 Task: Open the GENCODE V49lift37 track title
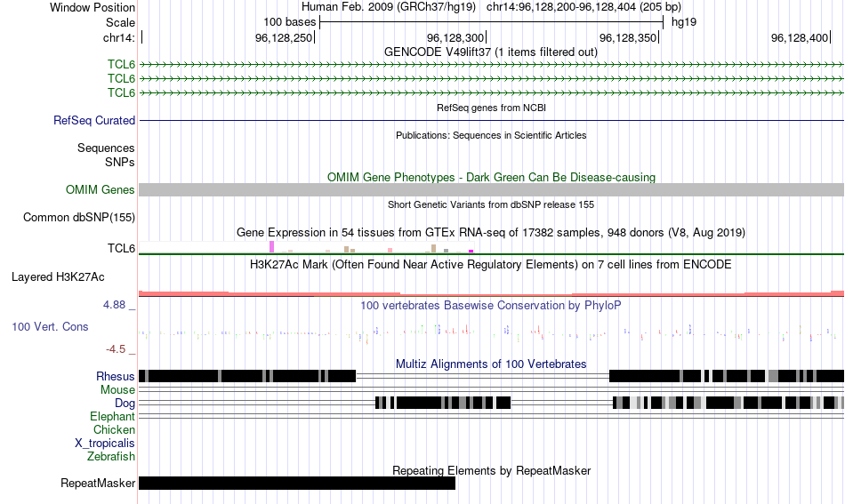[x=490, y=52]
